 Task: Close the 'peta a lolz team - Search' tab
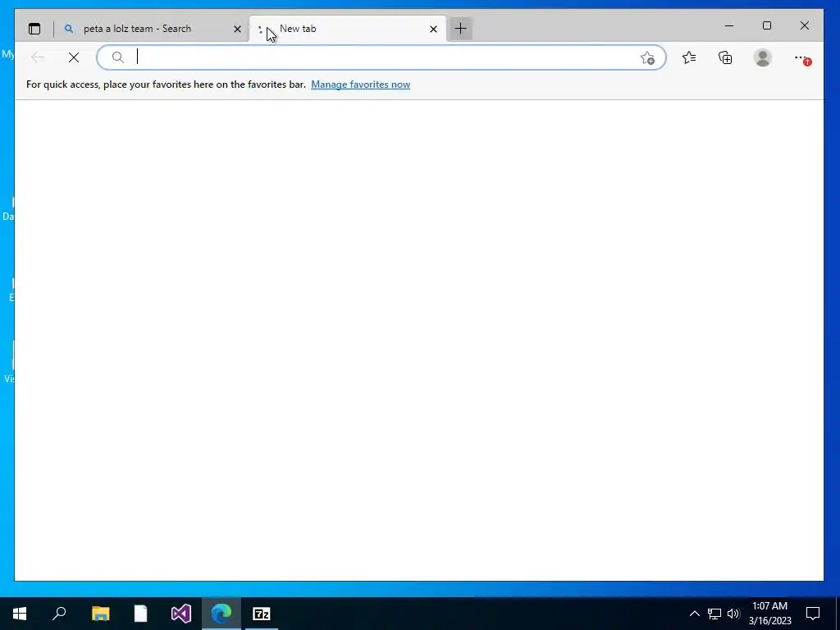click(x=237, y=29)
